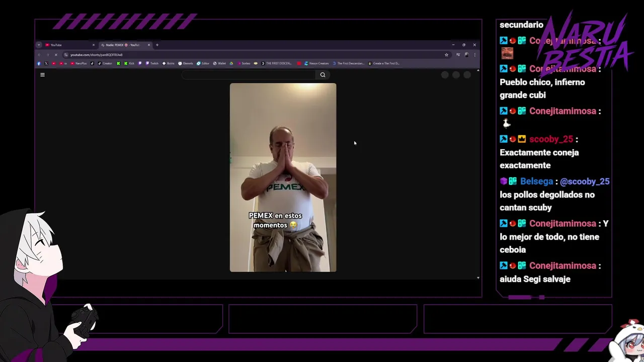
Task: Click the page scrollbar up arrow
Action: point(478,71)
